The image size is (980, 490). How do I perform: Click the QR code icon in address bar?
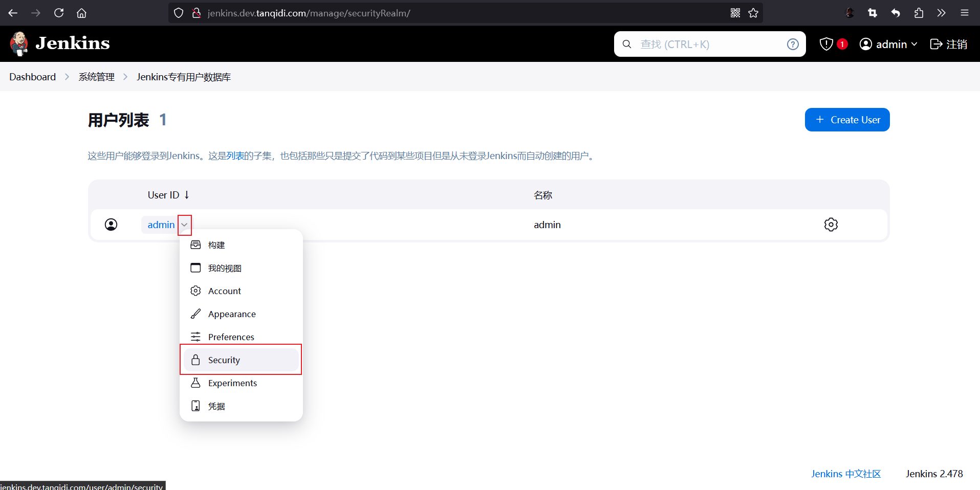pos(735,13)
